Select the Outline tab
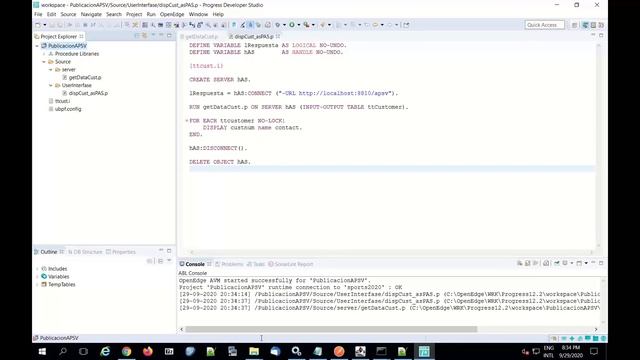640x360 pixels. [49, 252]
